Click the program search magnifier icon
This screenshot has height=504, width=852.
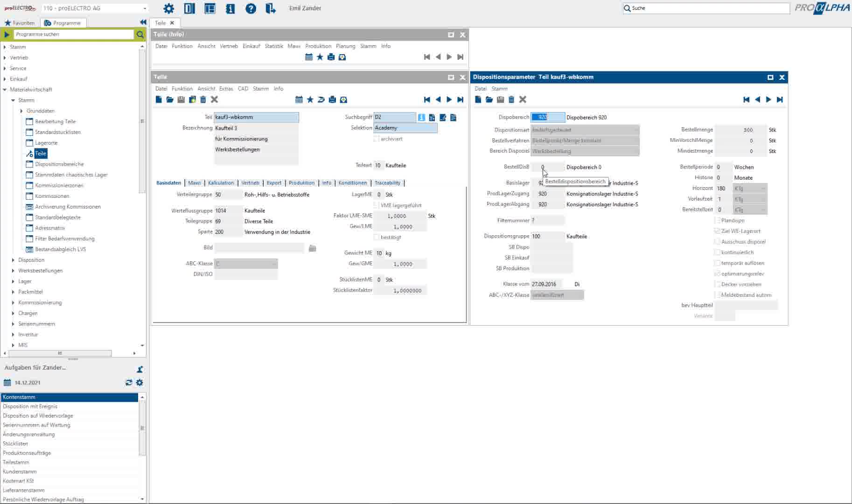pos(140,35)
